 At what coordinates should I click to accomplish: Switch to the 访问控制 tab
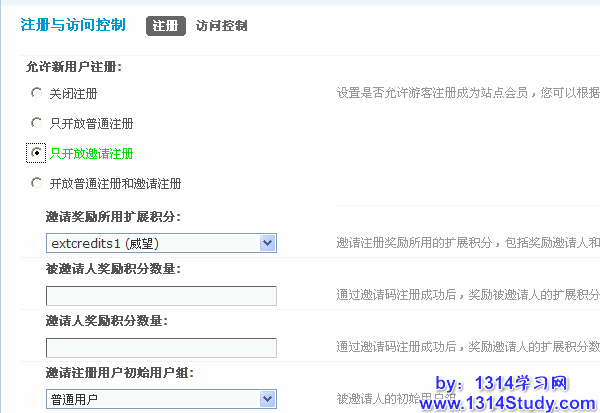pos(222,26)
